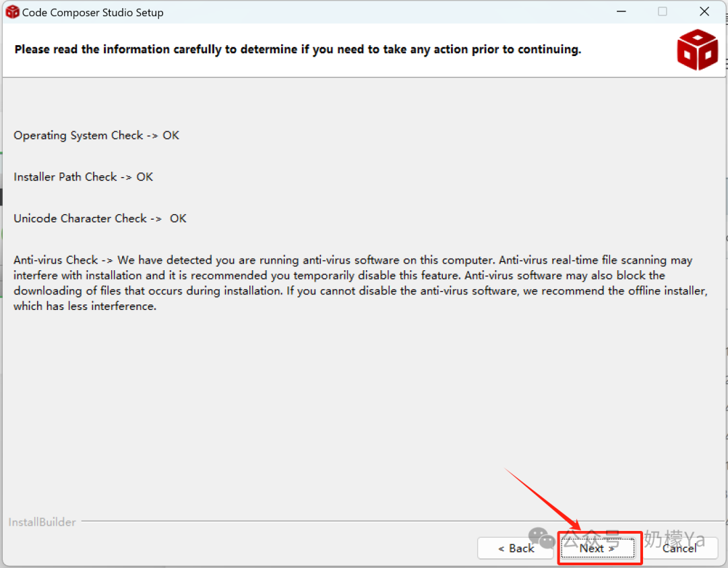
Task: Click the InstallBuilder label
Action: click(x=42, y=522)
